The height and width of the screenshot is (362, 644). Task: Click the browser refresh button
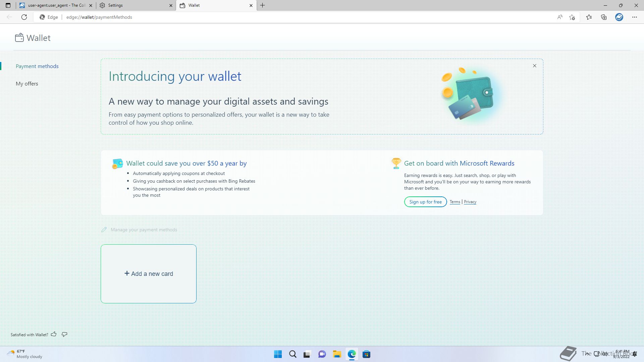(24, 17)
